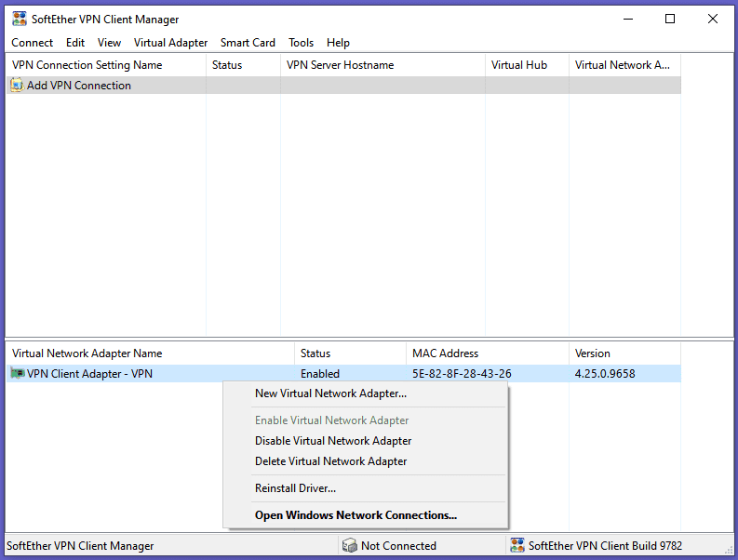Click SoftEther VPN Client Build 9782 text

click(x=605, y=546)
